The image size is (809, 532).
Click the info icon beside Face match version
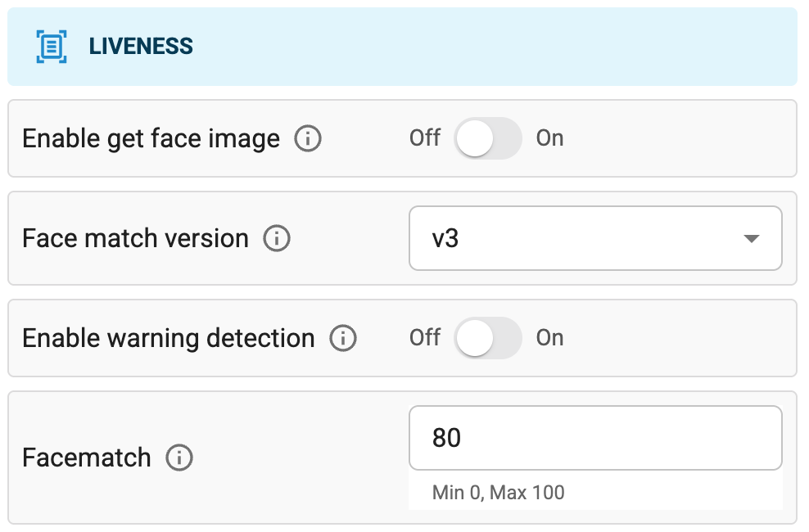(277, 238)
